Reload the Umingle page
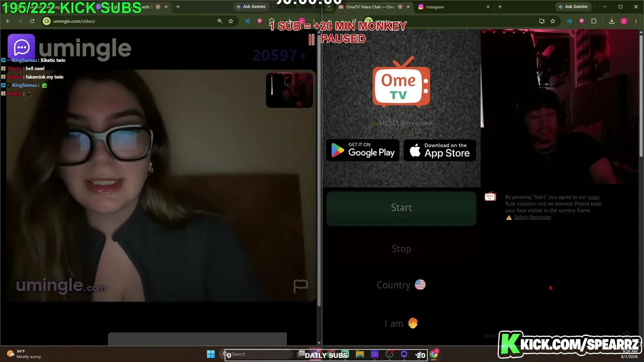644x362 pixels. (32, 21)
